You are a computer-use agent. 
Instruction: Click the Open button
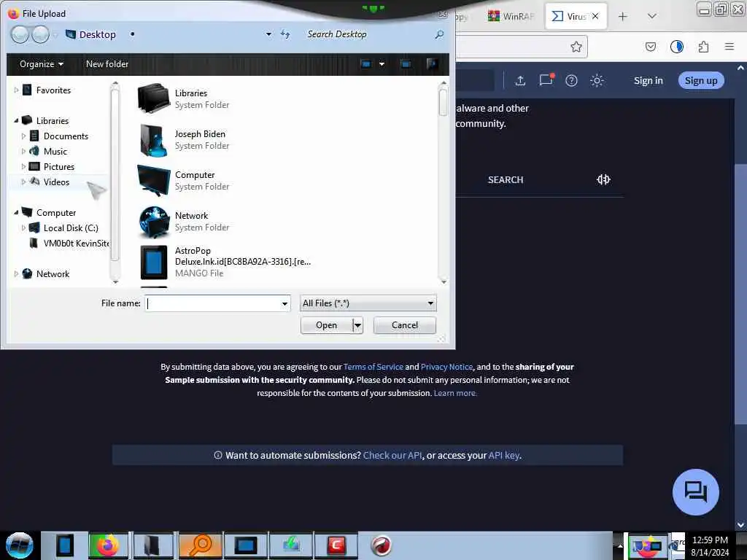pyautogui.click(x=326, y=325)
